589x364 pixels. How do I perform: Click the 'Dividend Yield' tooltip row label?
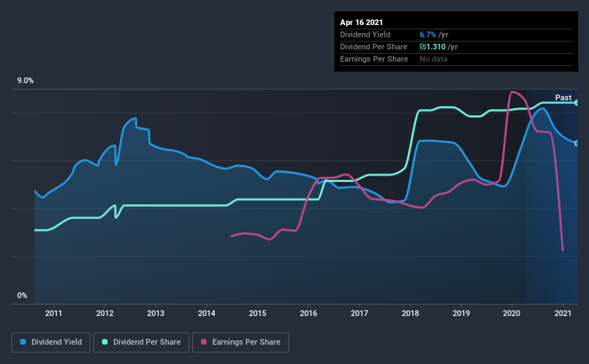click(365, 34)
